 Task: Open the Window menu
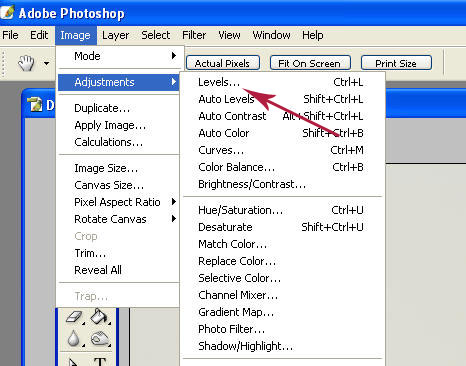pyautogui.click(x=271, y=35)
